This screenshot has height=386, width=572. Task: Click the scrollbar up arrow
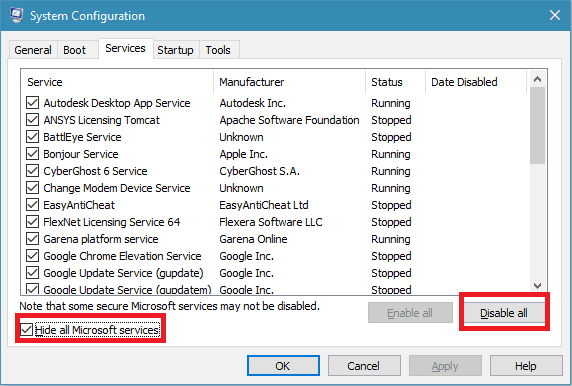[537, 79]
